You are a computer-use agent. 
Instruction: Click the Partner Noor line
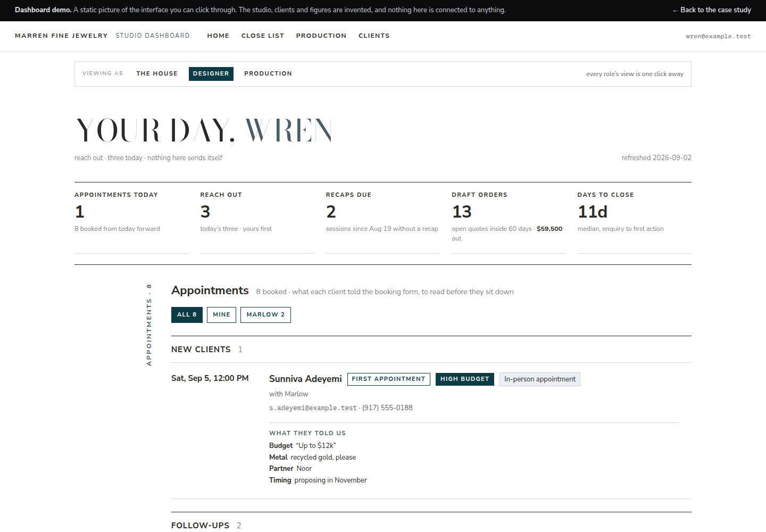(290, 469)
